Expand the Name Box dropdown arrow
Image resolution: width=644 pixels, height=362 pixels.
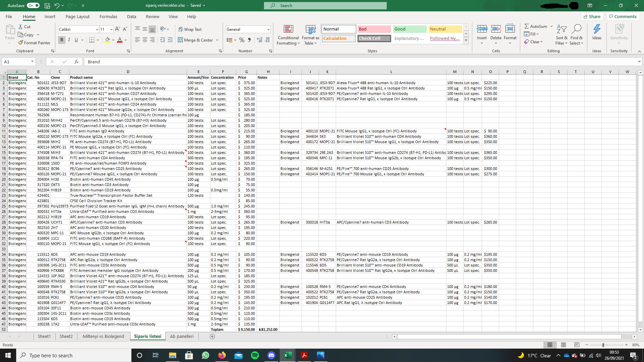pyautogui.click(x=32, y=62)
